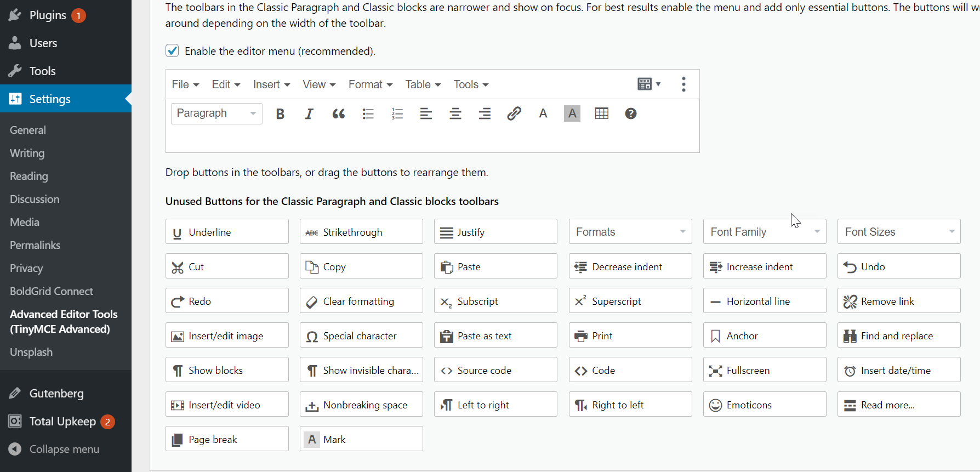Select the Source code unused button
Viewport: 980px width, 472px height.
click(x=495, y=371)
